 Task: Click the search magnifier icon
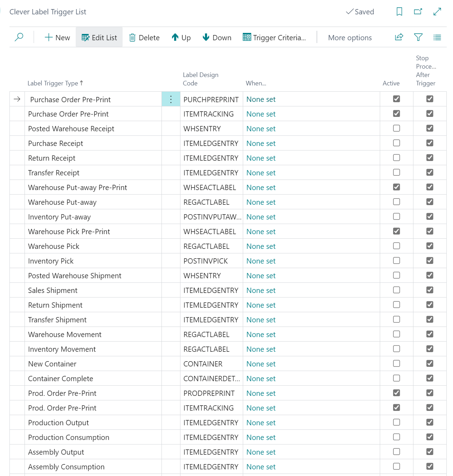tap(19, 37)
